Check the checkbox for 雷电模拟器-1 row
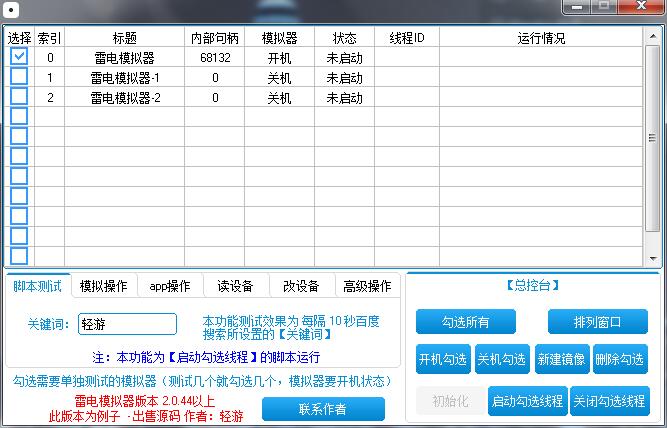The image size is (667, 428). coord(19,76)
